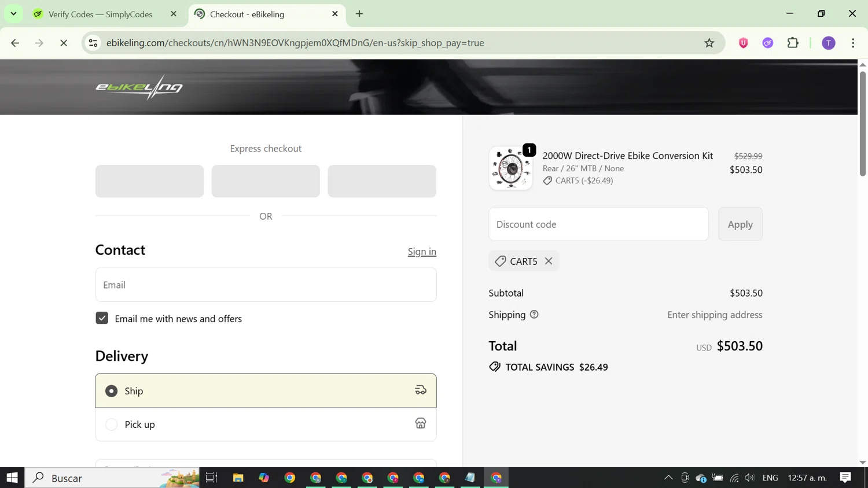Screen dimensions: 868x488
Task: Click the shipping help question mark icon
Action: 534,315
